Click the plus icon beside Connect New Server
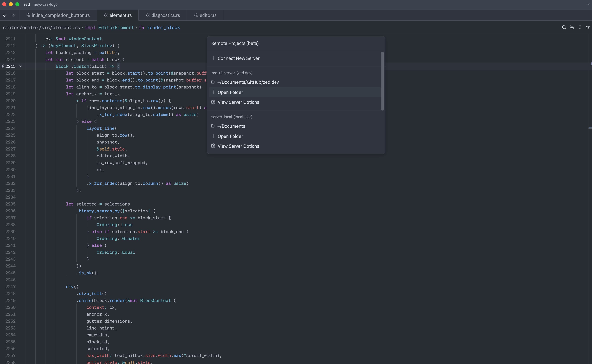592x364 pixels. (x=213, y=58)
